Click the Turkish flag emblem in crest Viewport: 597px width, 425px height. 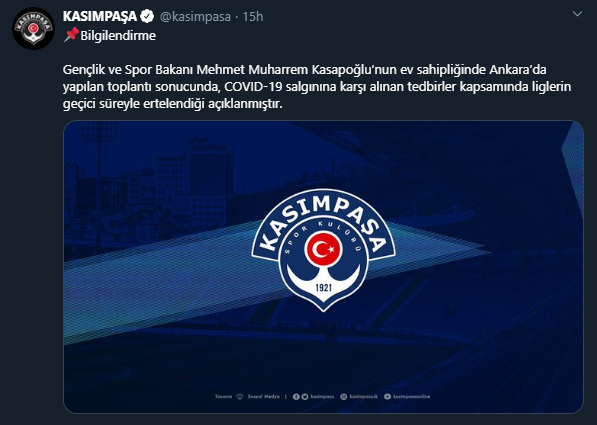click(323, 249)
